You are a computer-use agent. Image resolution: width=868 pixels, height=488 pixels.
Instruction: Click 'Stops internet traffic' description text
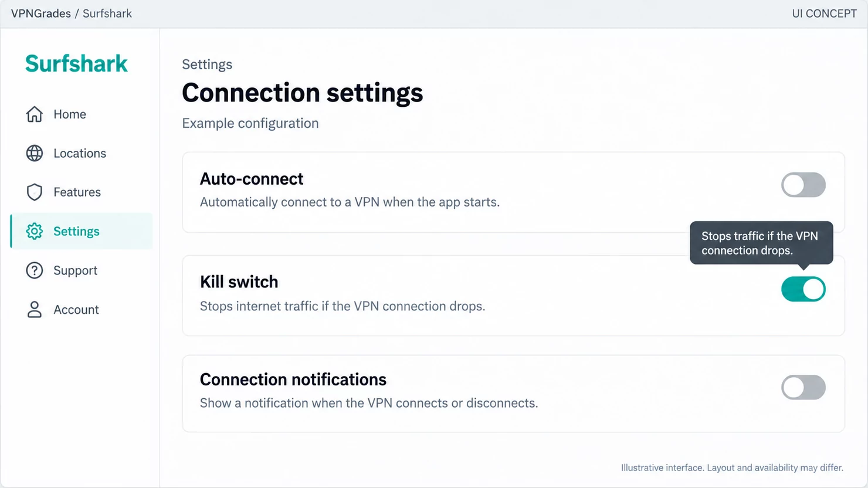(343, 306)
